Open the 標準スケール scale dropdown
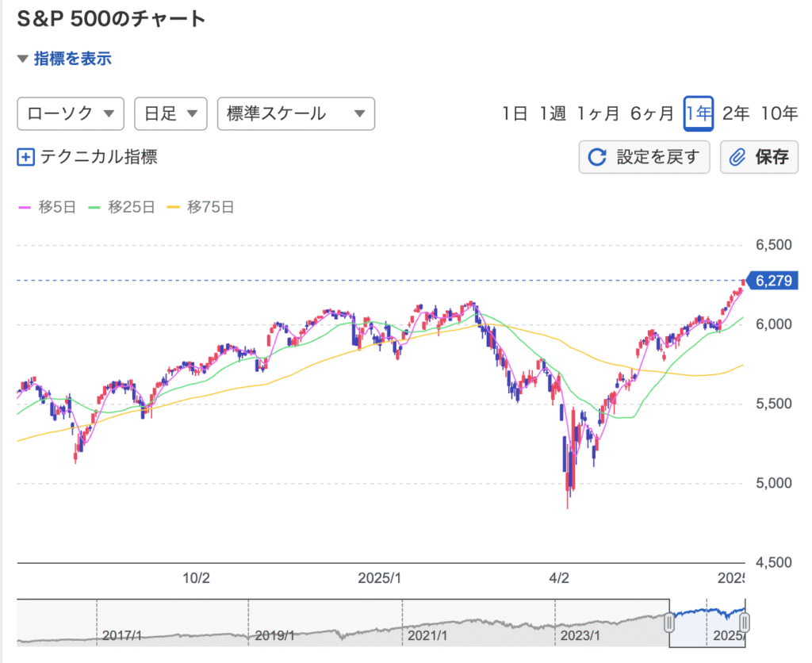812x663 pixels. pos(296,113)
